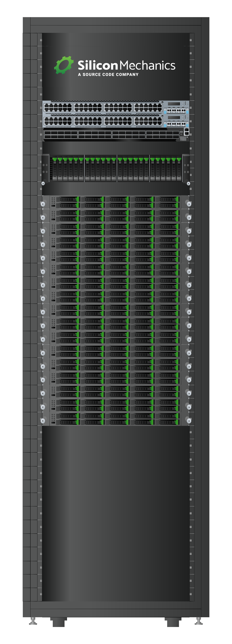Click the "A SOURCE CODE COMPANY" tagline
Image resolution: width=232 pixels, height=644 pixels.
coord(108,74)
